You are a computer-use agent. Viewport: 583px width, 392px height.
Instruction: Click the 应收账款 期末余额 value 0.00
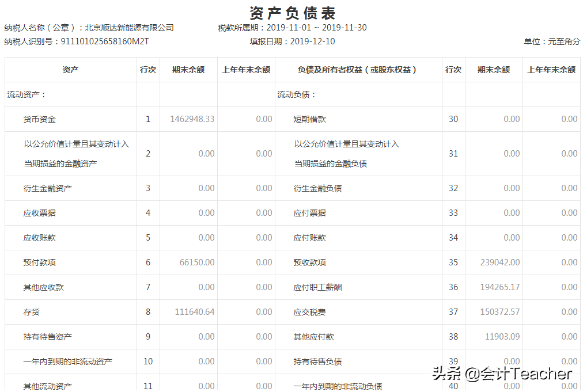[x=206, y=237]
